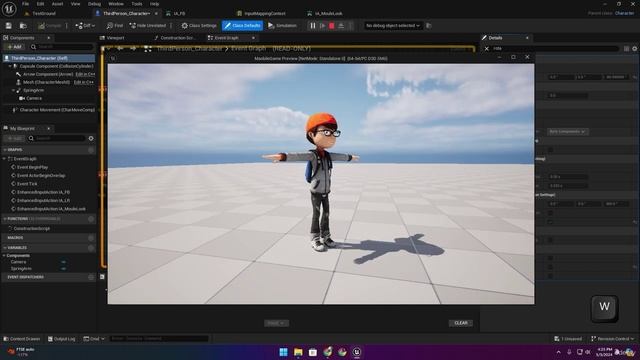Select the Event Graph tab
The height and width of the screenshot is (360, 640).
pyautogui.click(x=226, y=38)
